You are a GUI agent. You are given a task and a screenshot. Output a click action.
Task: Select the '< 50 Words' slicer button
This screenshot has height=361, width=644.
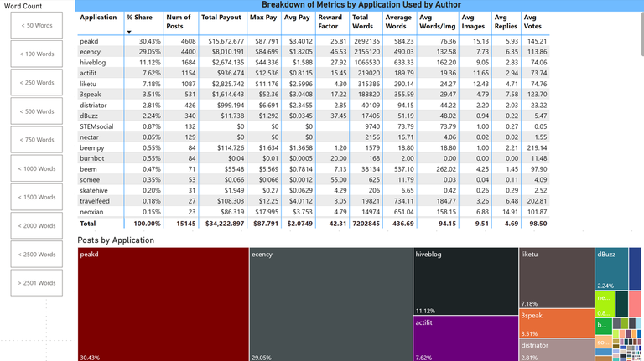pos(37,25)
